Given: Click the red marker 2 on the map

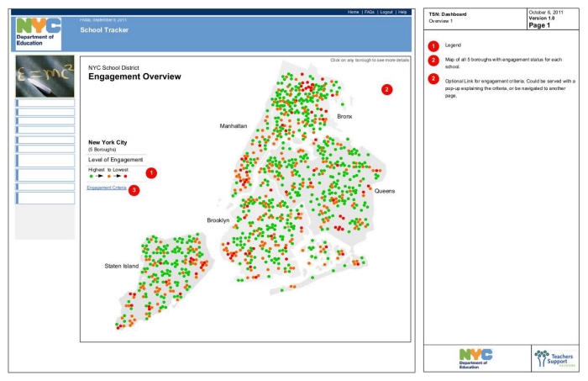Looking at the screenshot, I should (386, 89).
